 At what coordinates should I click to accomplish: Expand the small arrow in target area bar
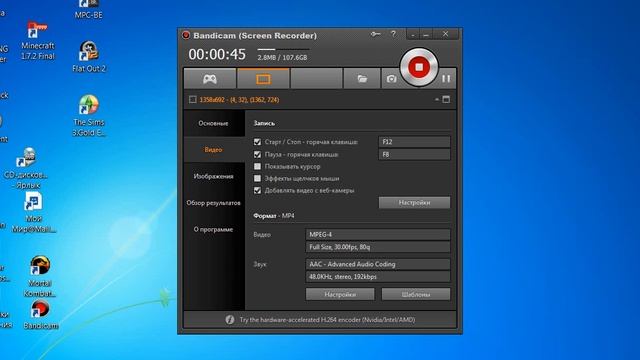tap(437, 99)
